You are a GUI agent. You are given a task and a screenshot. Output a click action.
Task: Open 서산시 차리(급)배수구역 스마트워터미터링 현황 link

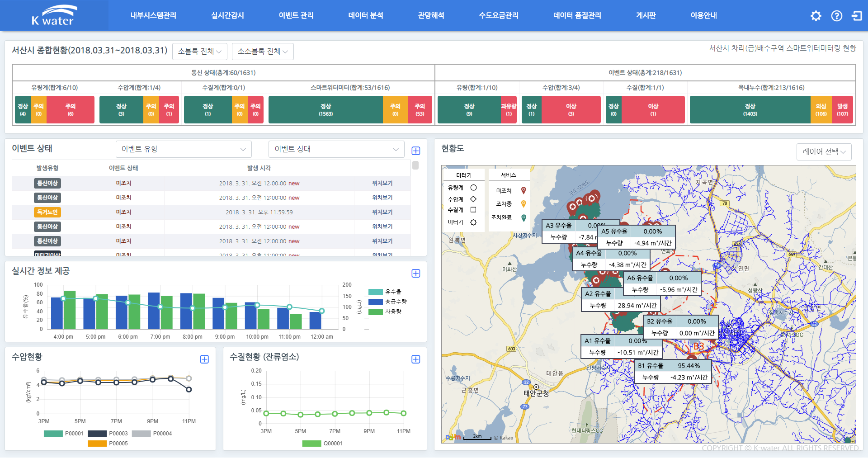click(x=783, y=48)
